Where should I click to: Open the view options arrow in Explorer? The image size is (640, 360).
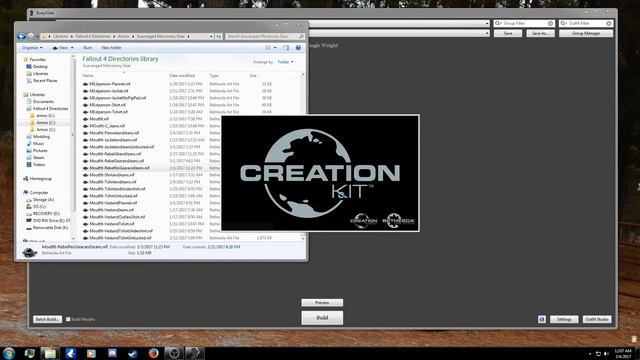pos(275,48)
